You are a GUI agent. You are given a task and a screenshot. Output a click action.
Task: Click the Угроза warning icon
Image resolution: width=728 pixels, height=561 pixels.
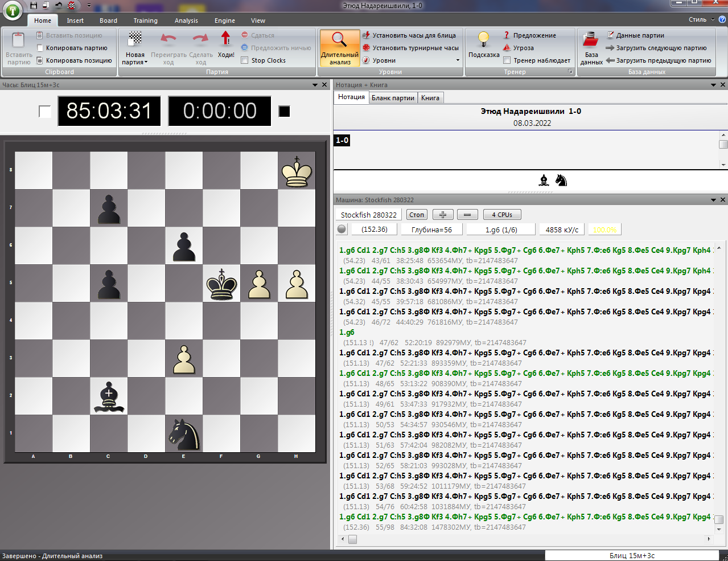click(x=507, y=48)
